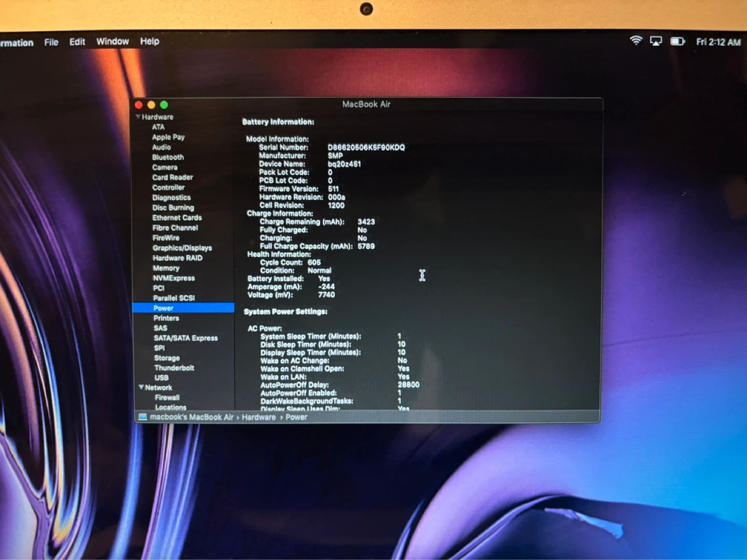Click the Battery Information heading
The height and width of the screenshot is (560, 747).
278,122
